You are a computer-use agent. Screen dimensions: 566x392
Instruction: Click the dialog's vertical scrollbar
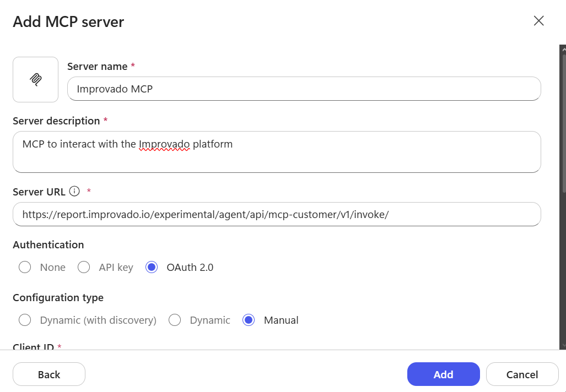tap(563, 123)
